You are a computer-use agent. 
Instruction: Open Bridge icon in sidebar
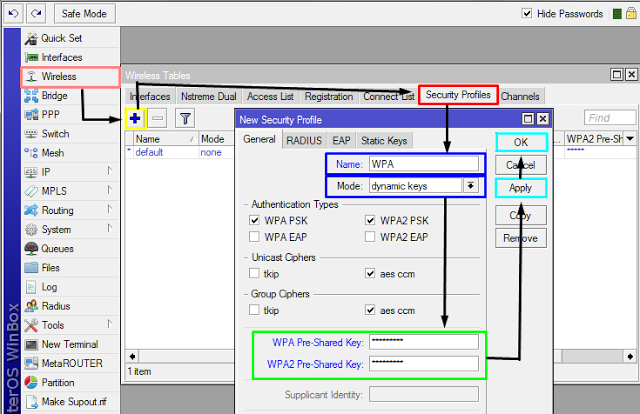(31, 96)
